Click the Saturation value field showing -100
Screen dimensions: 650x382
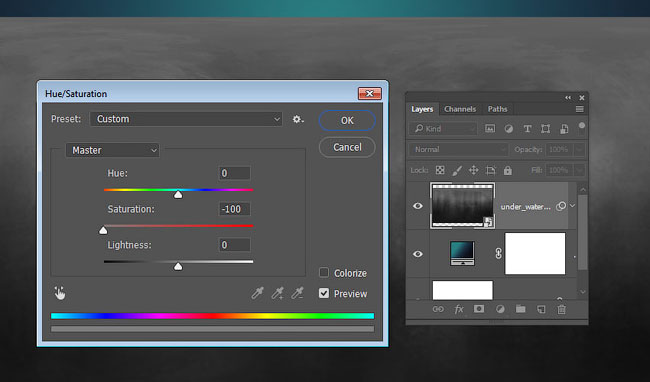click(x=235, y=209)
